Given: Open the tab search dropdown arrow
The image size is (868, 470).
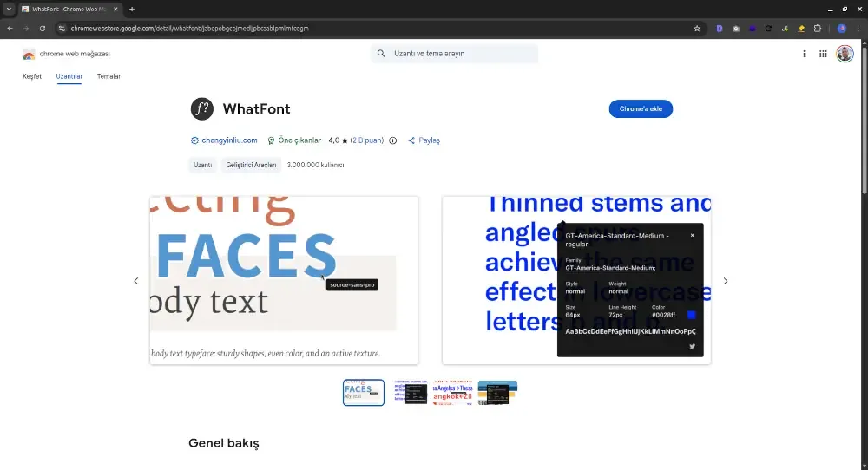Looking at the screenshot, I should pos(9,9).
